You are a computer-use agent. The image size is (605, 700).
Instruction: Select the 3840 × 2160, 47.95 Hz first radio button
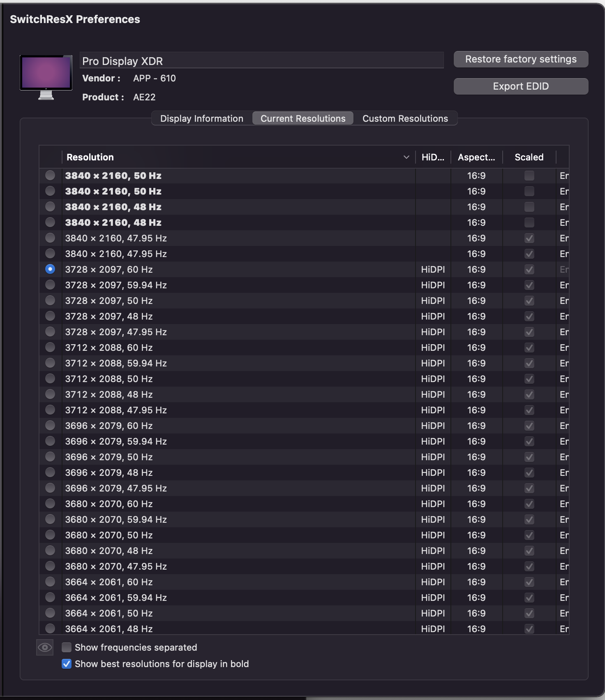(x=50, y=238)
